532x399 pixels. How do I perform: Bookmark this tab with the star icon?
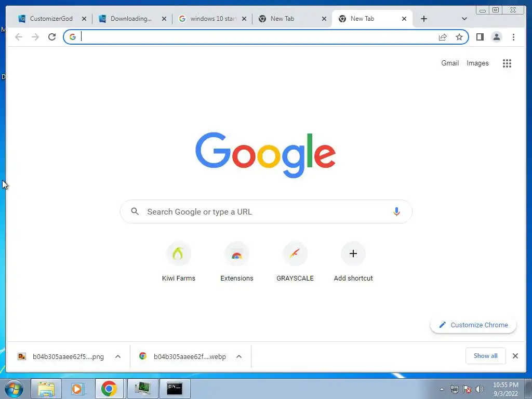459,37
